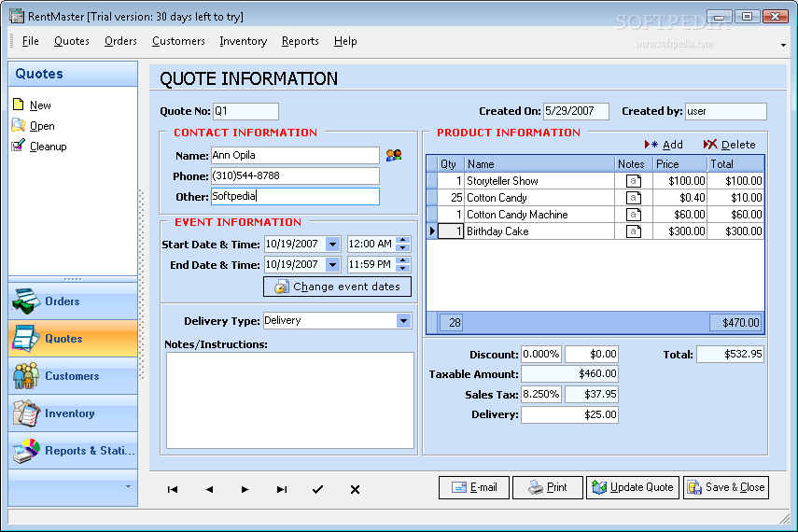Click the Created On date field
The height and width of the screenshot is (532, 798).
(x=576, y=111)
